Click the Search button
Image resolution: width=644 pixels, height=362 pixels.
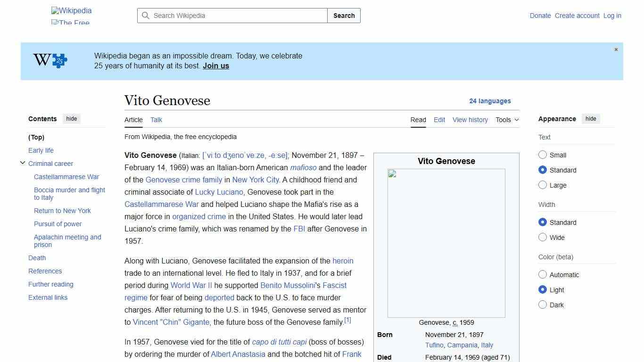coord(344,16)
